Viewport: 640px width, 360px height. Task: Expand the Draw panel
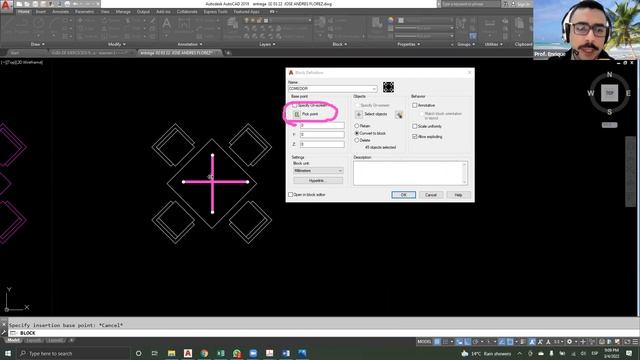[x=38, y=44]
